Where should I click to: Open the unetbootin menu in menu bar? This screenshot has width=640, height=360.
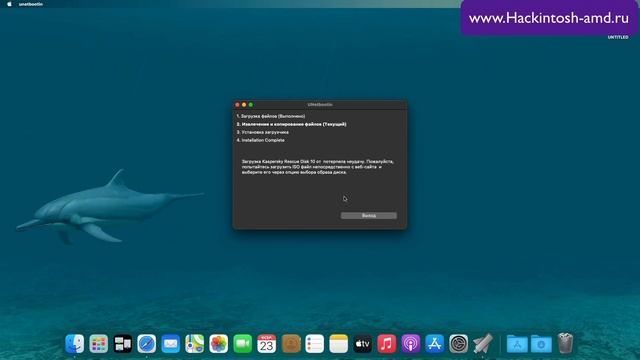click(x=31, y=4)
